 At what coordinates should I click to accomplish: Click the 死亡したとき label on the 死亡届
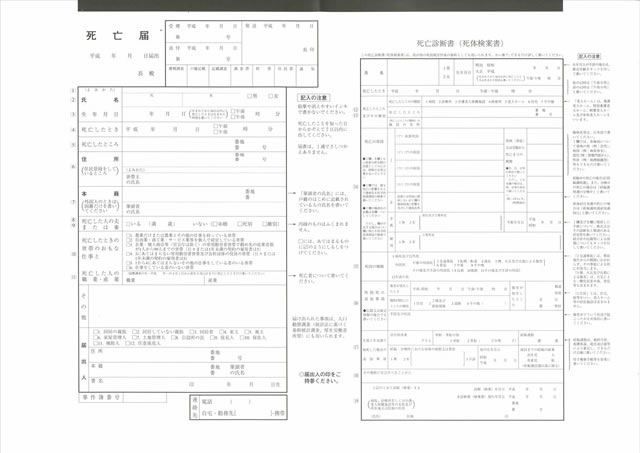point(100,130)
